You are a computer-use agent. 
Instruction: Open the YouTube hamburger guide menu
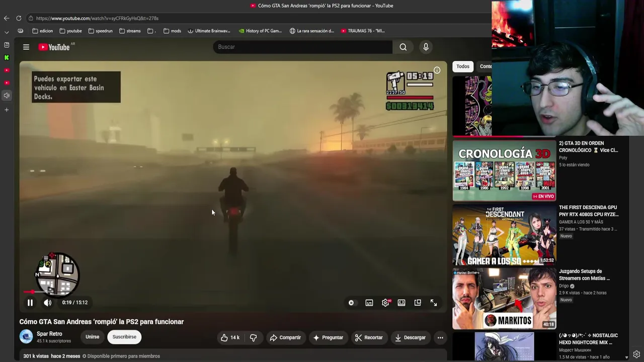26,47
